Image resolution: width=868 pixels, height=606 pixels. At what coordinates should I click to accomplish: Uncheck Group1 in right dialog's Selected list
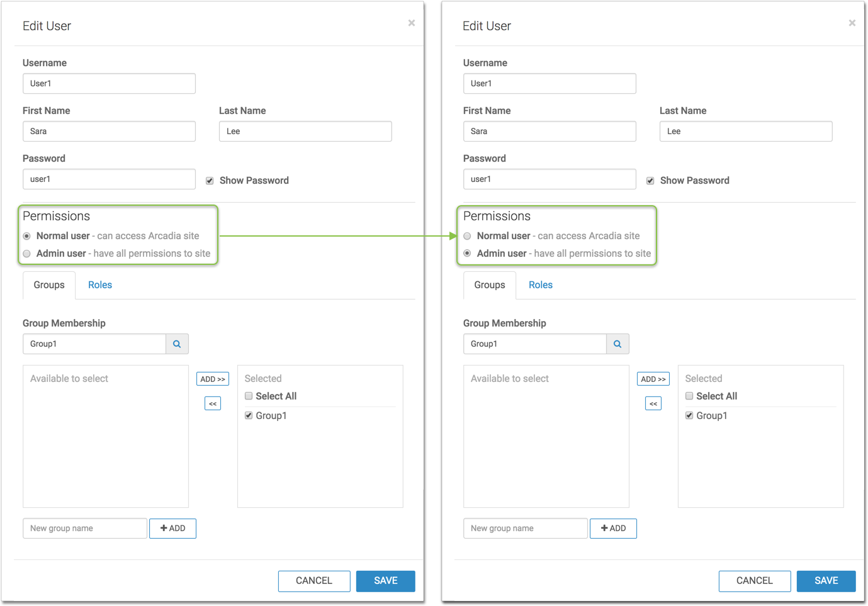click(x=689, y=415)
